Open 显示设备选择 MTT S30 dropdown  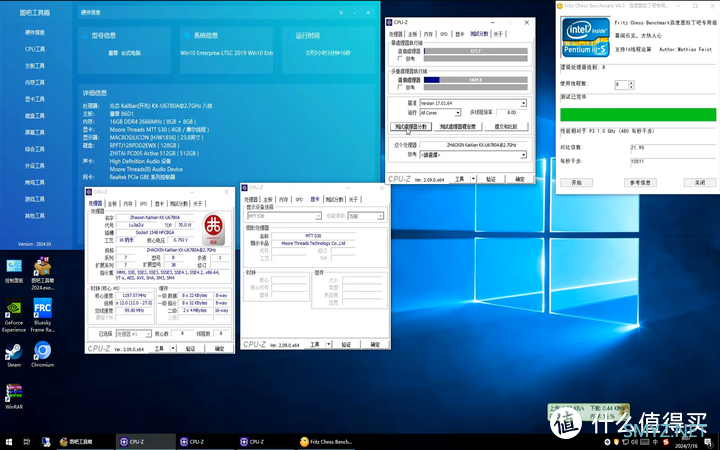[284, 216]
